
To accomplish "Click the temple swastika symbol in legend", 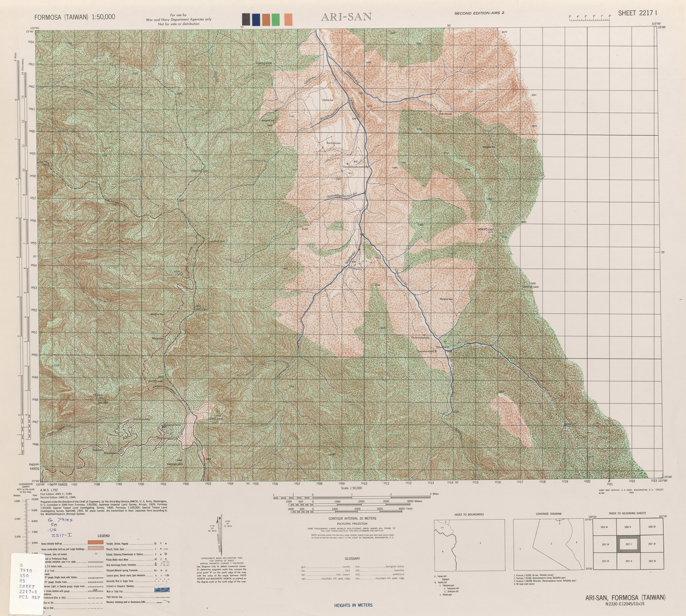I will pyautogui.click(x=155, y=544).
